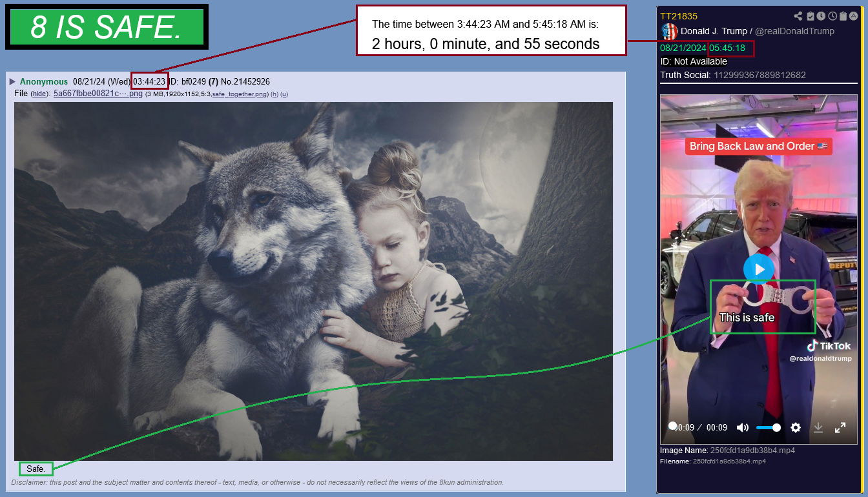Viewport: 868px width, 497px height.
Task: Click the date 08/21/2024 on the Trump card
Action: tap(683, 48)
